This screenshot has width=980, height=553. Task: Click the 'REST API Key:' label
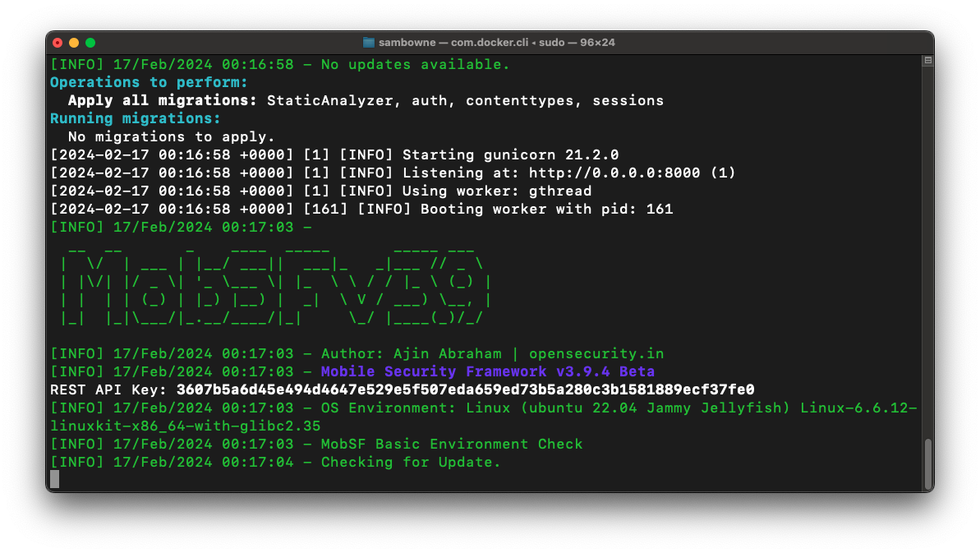point(108,390)
